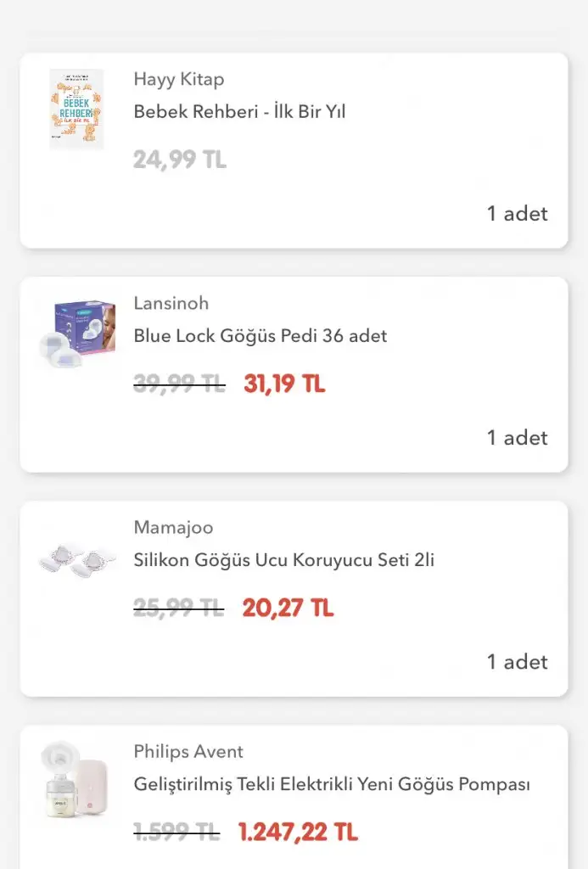Click the 24,99 TL price
The image size is (588, 869).
point(180,160)
